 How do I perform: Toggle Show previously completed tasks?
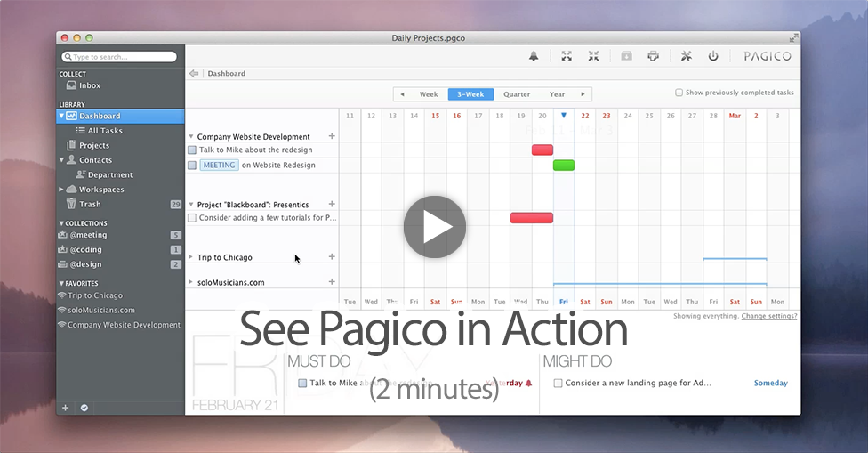coord(679,93)
